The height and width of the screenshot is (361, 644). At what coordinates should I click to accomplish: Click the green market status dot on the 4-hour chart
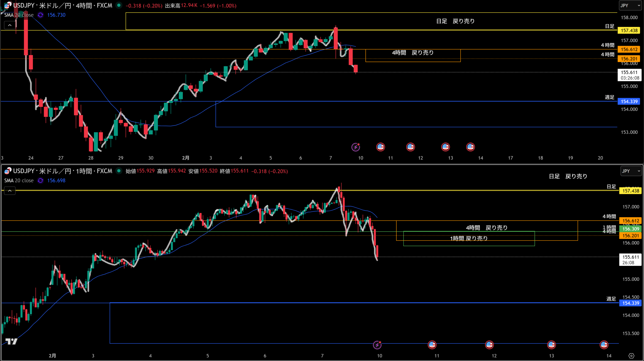point(119,5)
